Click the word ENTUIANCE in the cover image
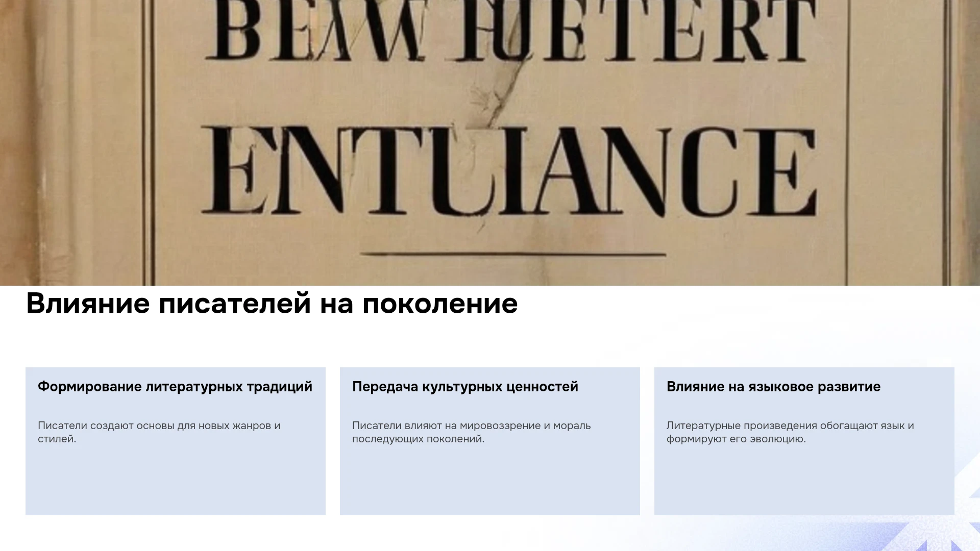 point(509,171)
